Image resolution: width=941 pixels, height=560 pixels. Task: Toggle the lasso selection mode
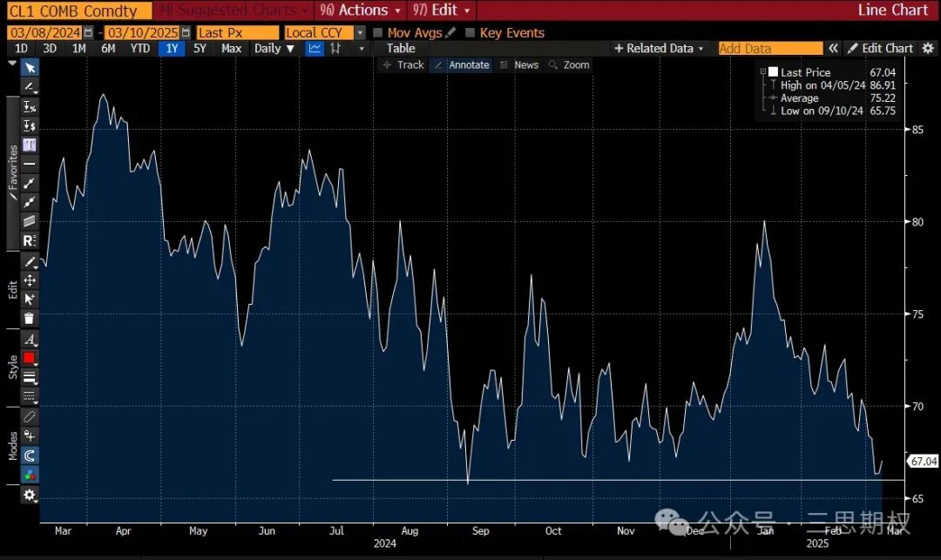click(30, 416)
